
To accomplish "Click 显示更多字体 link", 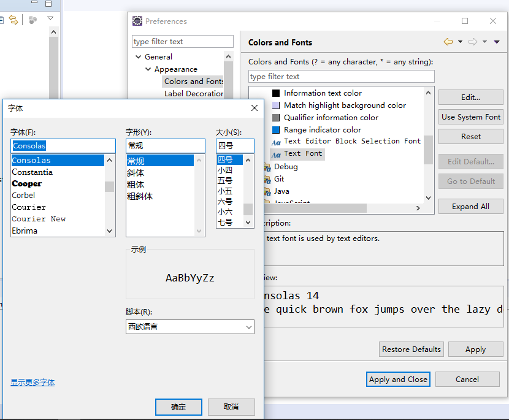I will [33, 383].
